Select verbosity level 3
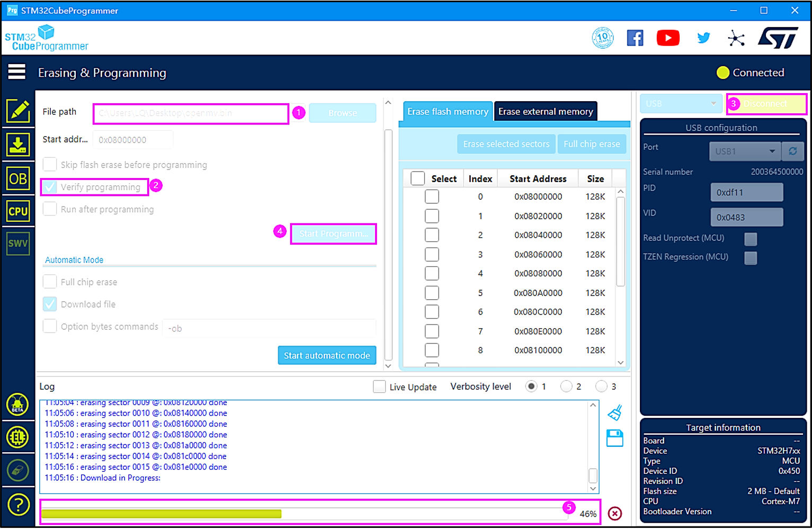812x529 pixels. [601, 387]
